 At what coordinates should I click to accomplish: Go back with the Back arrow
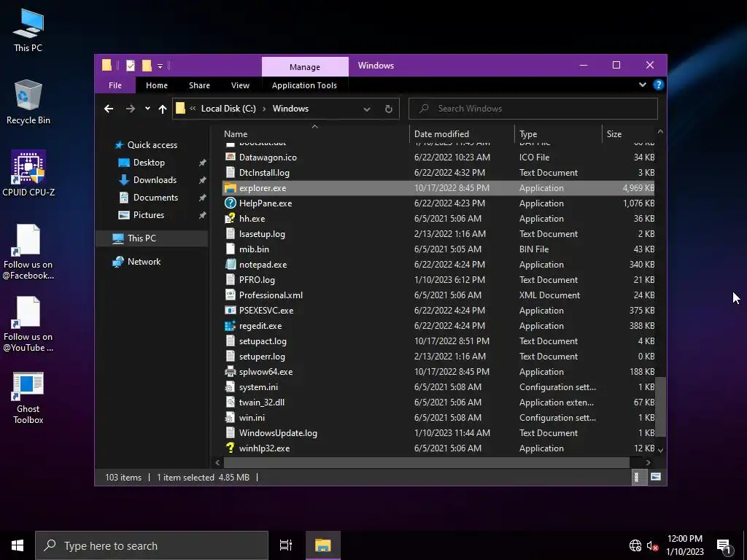(x=109, y=109)
